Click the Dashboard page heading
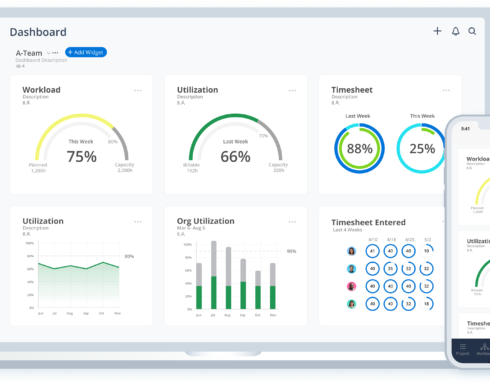The width and height of the screenshot is (490, 385). pyautogui.click(x=38, y=32)
